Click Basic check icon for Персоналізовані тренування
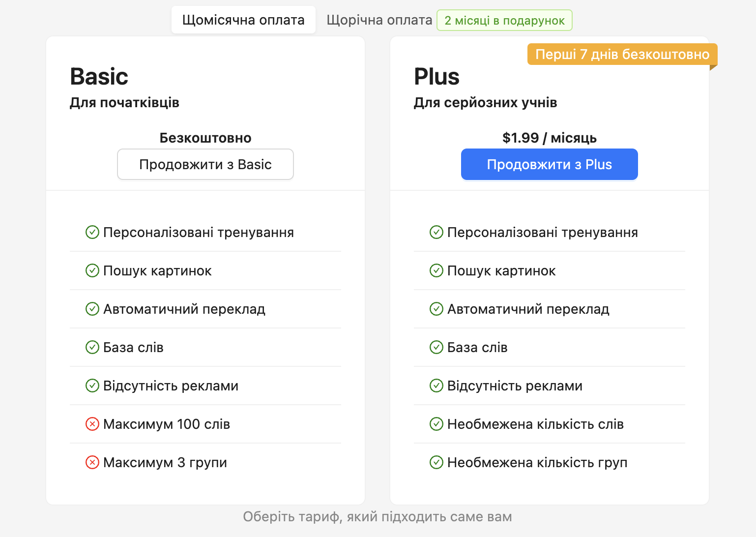 coord(92,232)
